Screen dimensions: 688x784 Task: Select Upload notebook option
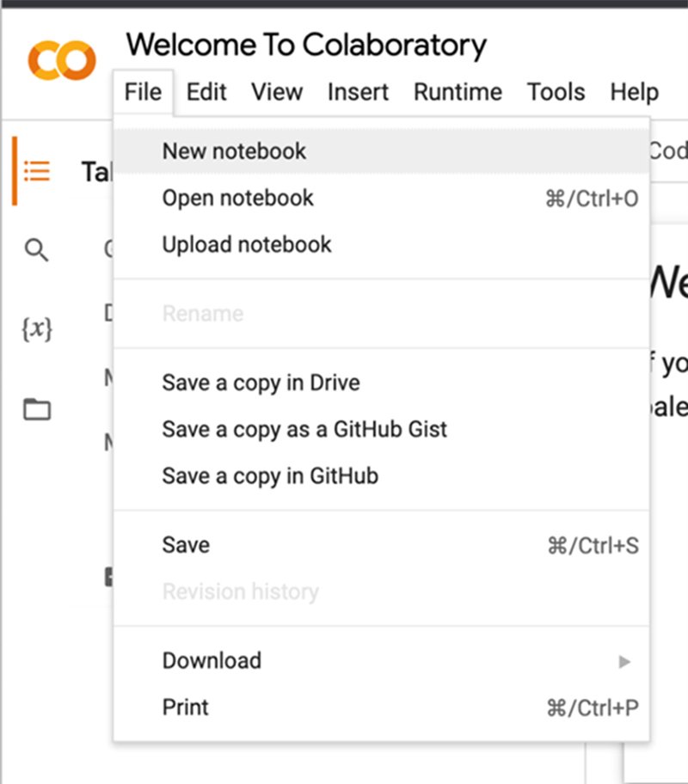247,244
